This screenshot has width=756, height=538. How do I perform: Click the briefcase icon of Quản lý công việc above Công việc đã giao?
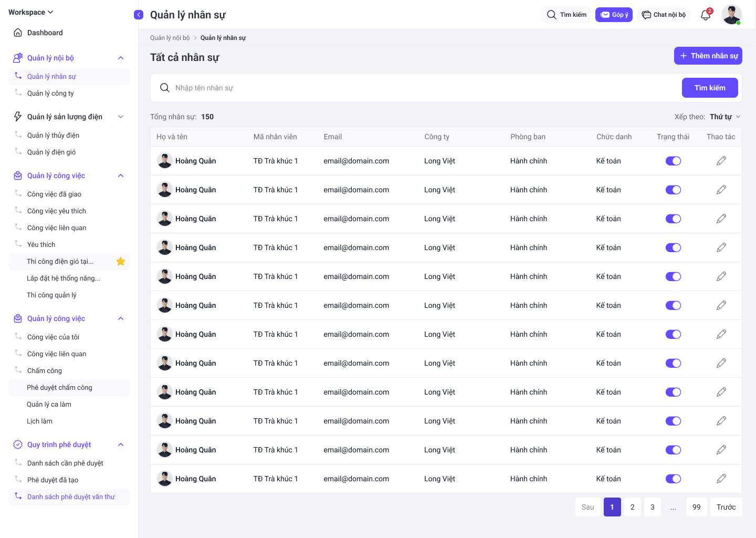[18, 175]
